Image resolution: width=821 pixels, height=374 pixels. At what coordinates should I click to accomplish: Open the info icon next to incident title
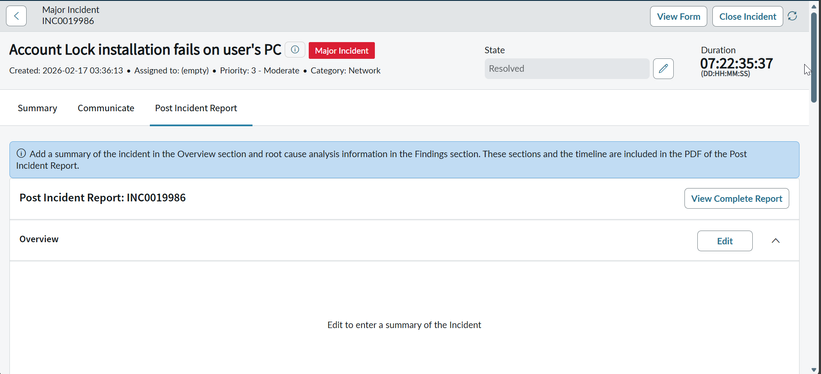[x=295, y=50]
